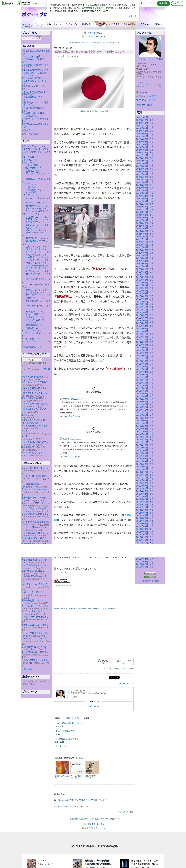Click もっと見る >> under same-theme articles
Image resolution: width=186 pixels, height=868 pixels.
tap(61, 746)
